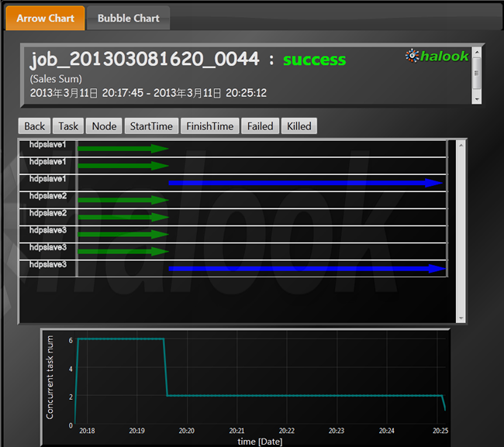Image resolution: width=504 pixels, height=447 pixels.
Task: Click job header scrollbar down arrow
Action: tap(477, 99)
